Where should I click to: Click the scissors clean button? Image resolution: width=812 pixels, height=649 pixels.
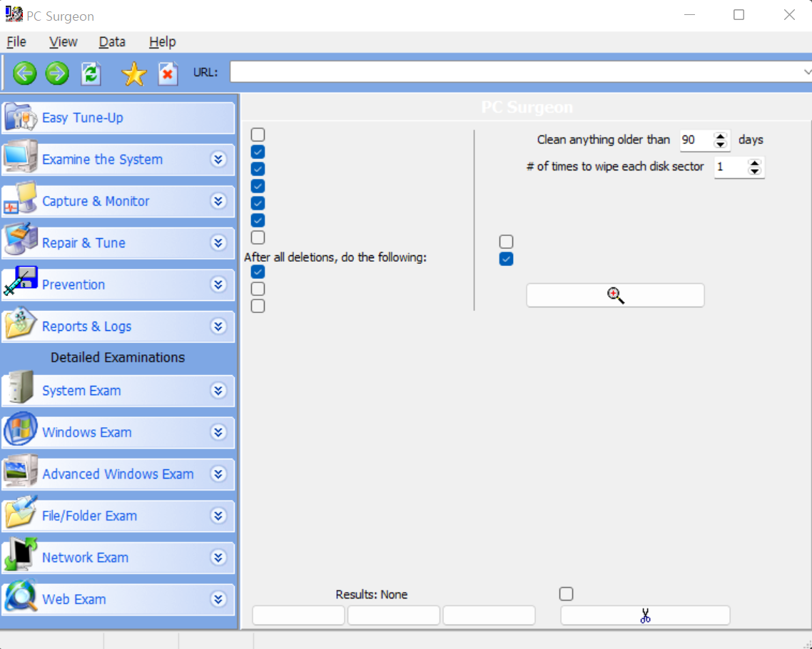pos(645,616)
